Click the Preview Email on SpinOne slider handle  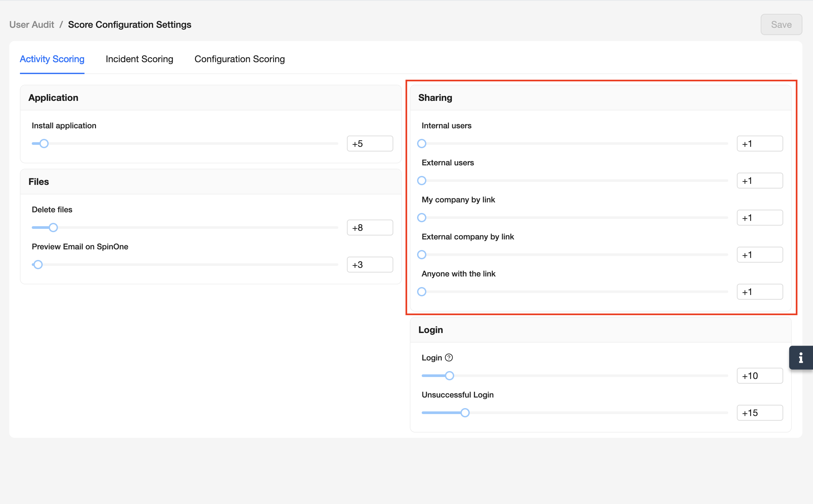click(x=38, y=265)
